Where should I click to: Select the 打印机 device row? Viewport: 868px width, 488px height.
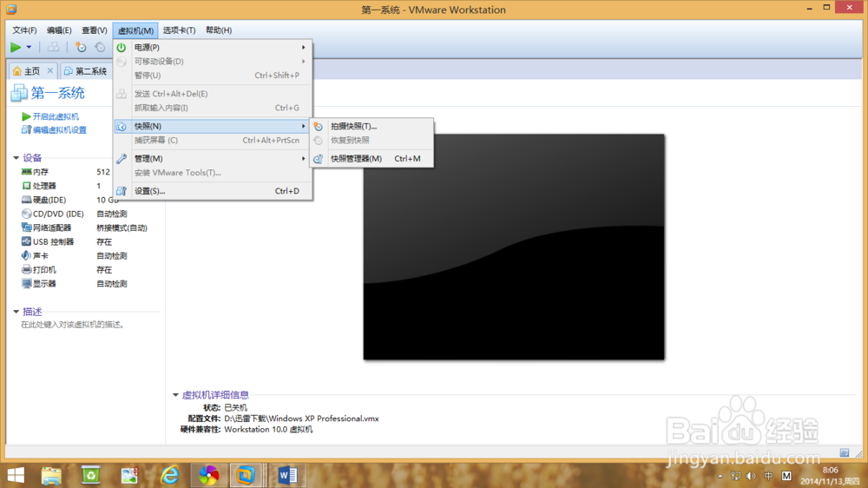67,270
